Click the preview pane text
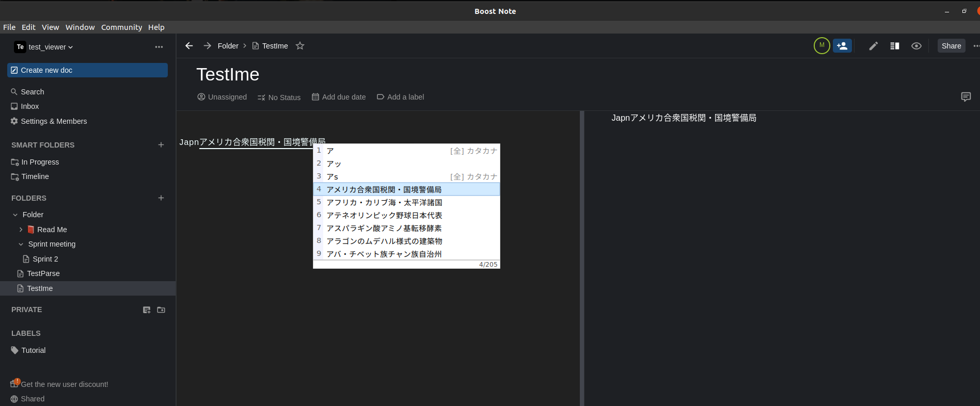980x406 pixels. (684, 118)
